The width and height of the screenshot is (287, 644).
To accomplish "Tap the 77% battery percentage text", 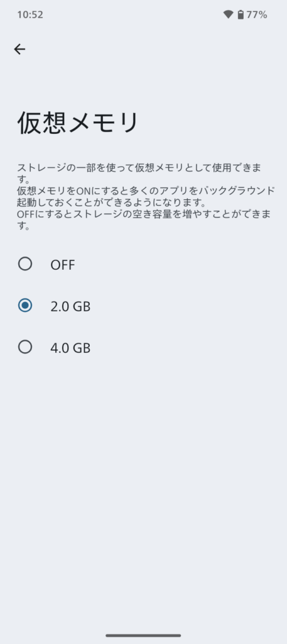I will pos(257,15).
